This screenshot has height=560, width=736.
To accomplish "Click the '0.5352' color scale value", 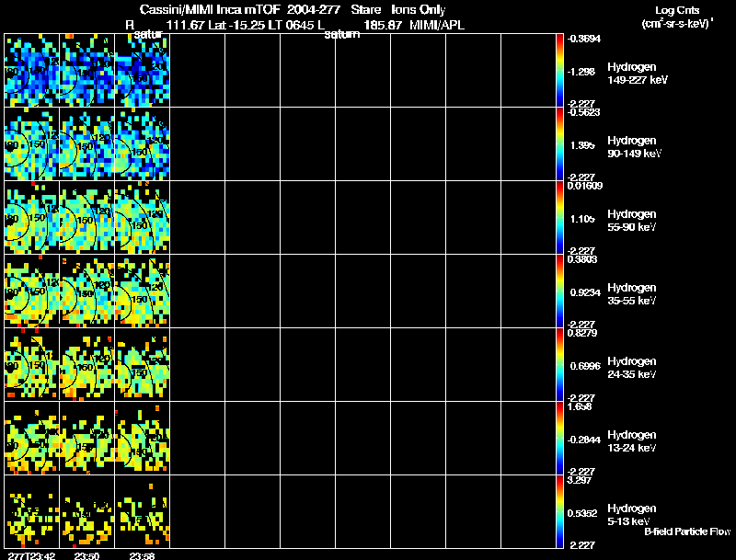I will coord(582,513).
